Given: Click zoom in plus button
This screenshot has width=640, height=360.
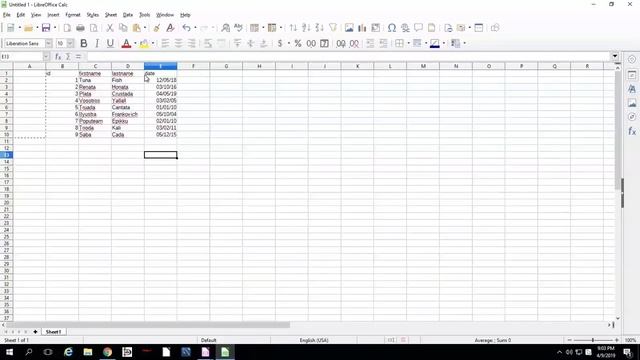Looking at the screenshot, I should 617,340.
